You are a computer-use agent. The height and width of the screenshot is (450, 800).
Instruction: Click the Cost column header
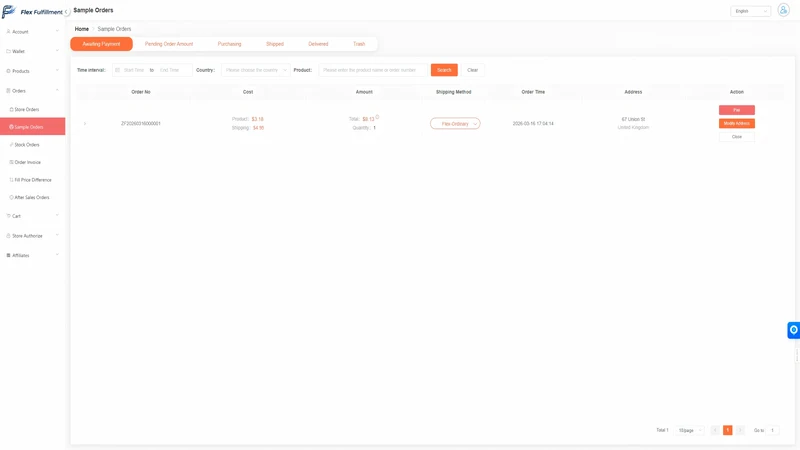pos(248,92)
